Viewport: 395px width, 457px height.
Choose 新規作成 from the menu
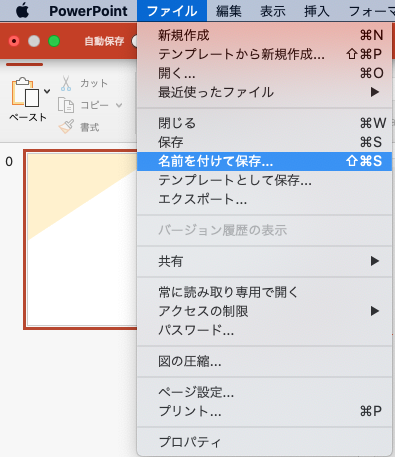[x=264, y=35]
